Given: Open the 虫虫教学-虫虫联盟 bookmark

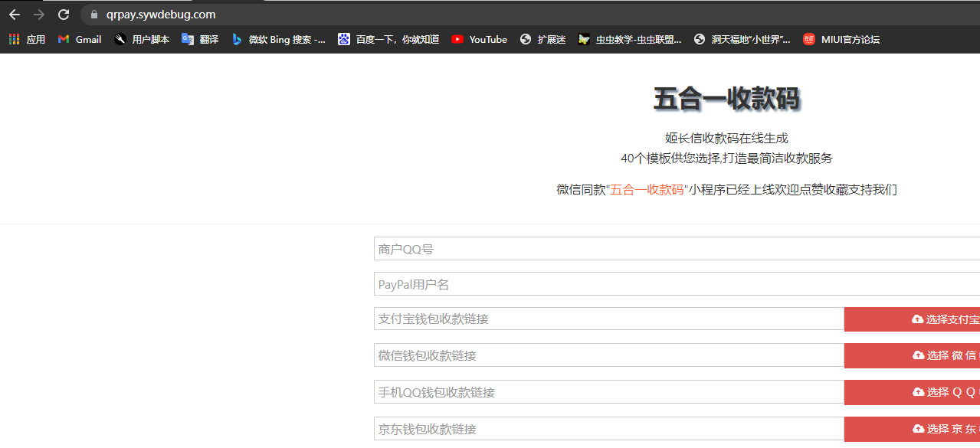Looking at the screenshot, I should click(x=629, y=39).
